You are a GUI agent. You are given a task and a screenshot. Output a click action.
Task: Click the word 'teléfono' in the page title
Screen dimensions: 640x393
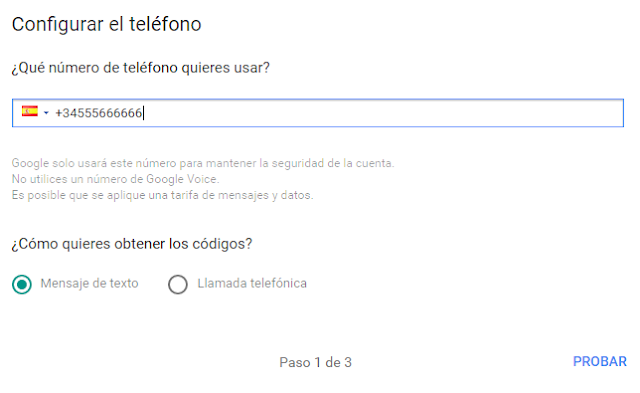(x=165, y=24)
